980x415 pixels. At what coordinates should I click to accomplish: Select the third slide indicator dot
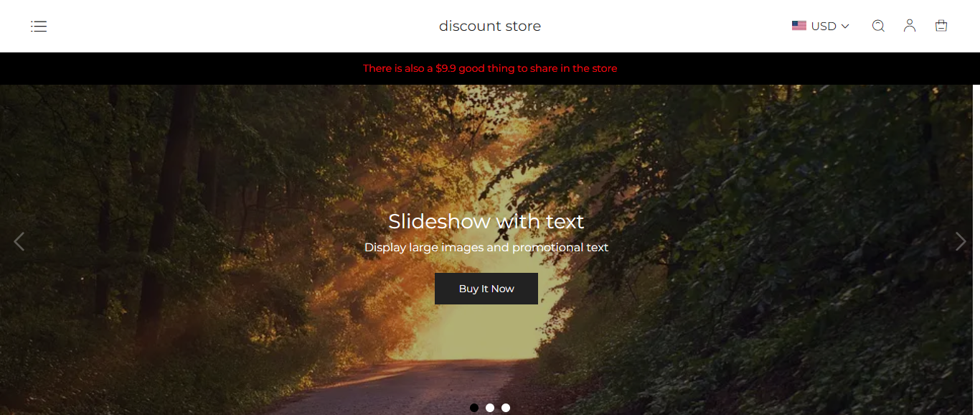506,408
